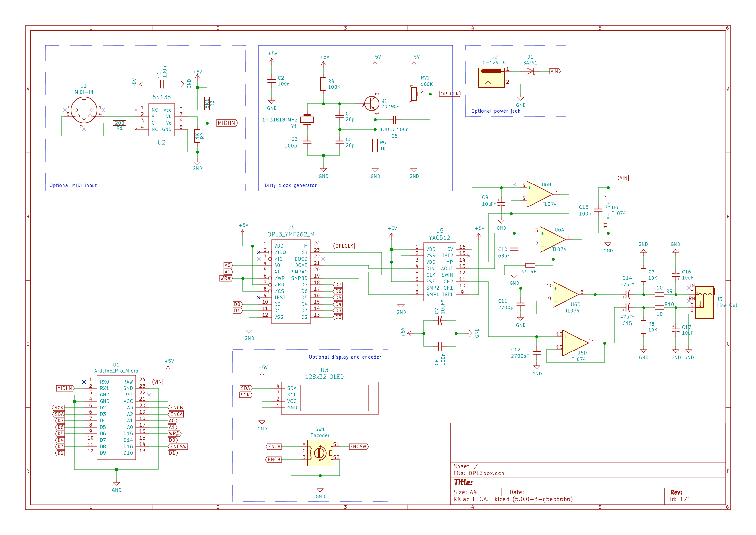This screenshot has width=756, height=535.
Task: Select the R7 10K resistor symbol
Action: pos(643,275)
